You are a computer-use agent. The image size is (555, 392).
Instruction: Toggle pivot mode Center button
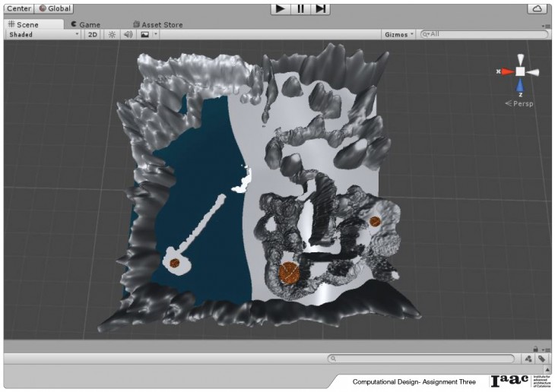click(18, 8)
